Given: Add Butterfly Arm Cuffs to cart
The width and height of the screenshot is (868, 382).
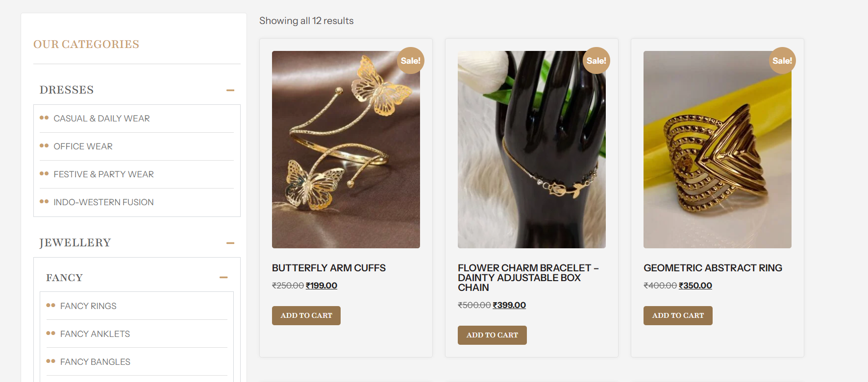Looking at the screenshot, I should click(x=306, y=315).
